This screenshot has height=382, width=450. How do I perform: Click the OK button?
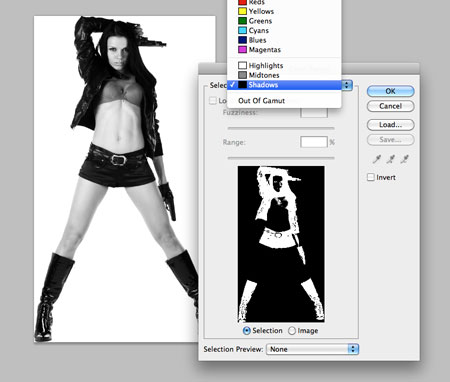[x=390, y=91]
